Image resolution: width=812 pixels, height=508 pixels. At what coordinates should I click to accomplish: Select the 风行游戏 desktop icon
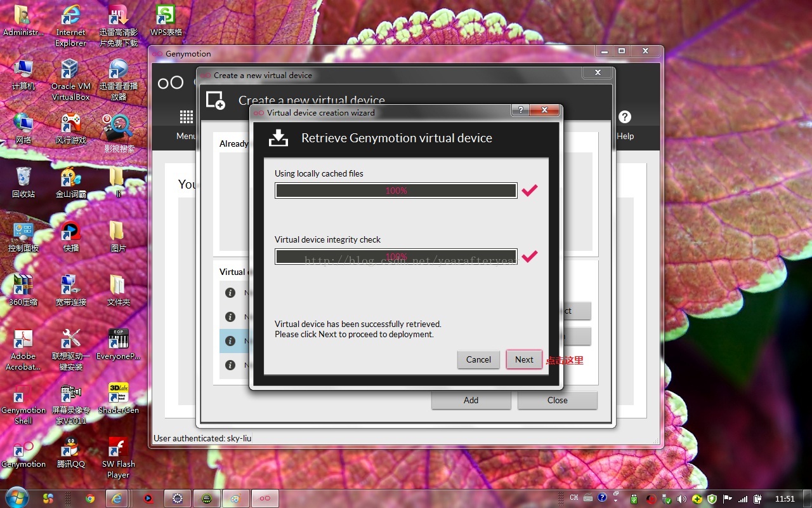pos(70,129)
